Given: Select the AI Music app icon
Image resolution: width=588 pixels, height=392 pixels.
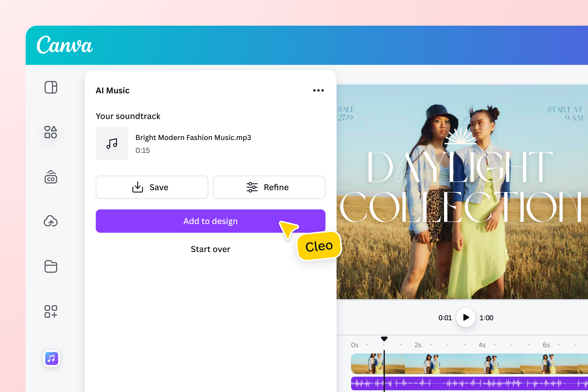Looking at the screenshot, I should [51, 358].
